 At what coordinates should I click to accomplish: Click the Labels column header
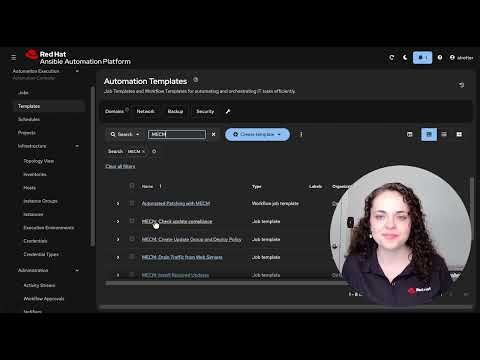(315, 186)
